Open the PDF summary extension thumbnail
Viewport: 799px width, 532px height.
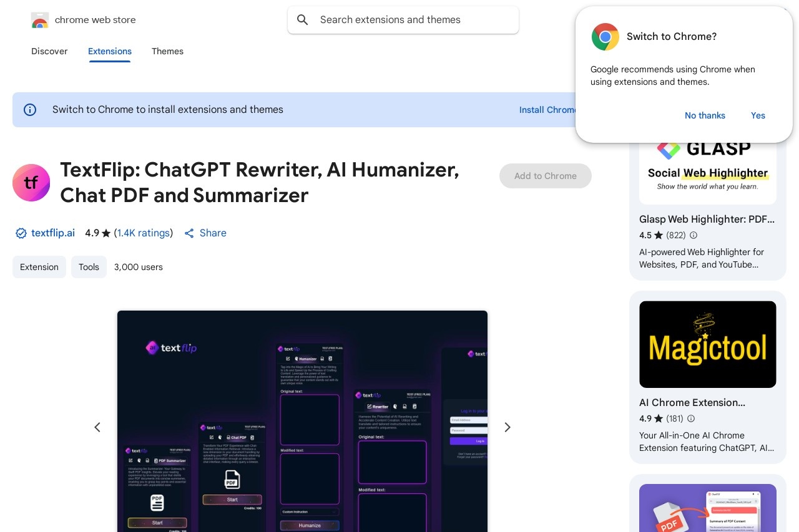click(708, 508)
